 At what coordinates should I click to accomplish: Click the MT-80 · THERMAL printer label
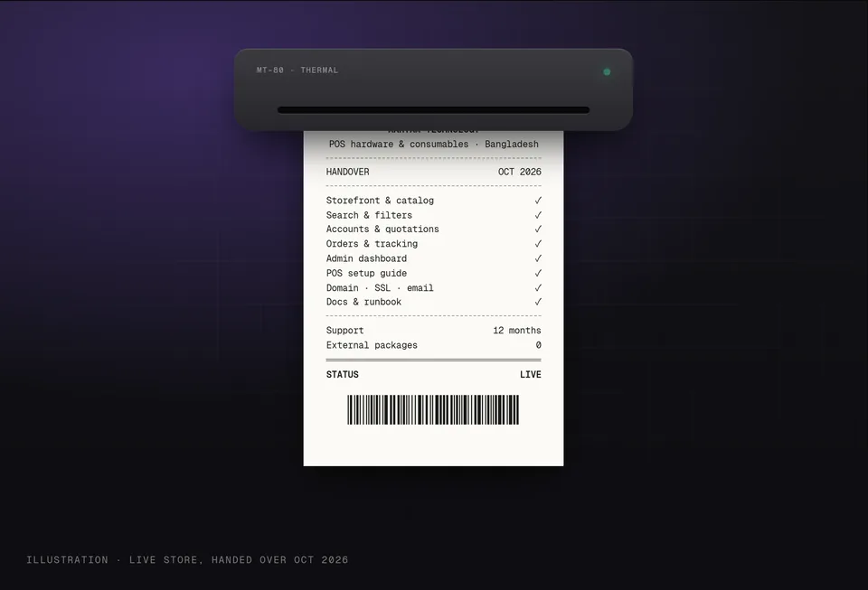tap(297, 70)
